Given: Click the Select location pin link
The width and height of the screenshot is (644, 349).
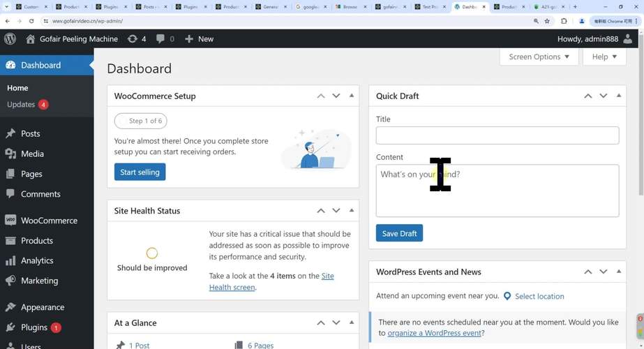Looking at the screenshot, I should point(534,296).
